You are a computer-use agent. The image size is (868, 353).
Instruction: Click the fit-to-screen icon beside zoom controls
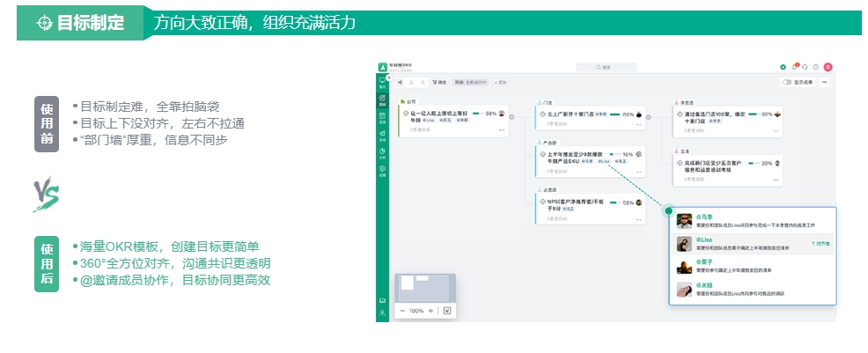tap(446, 311)
